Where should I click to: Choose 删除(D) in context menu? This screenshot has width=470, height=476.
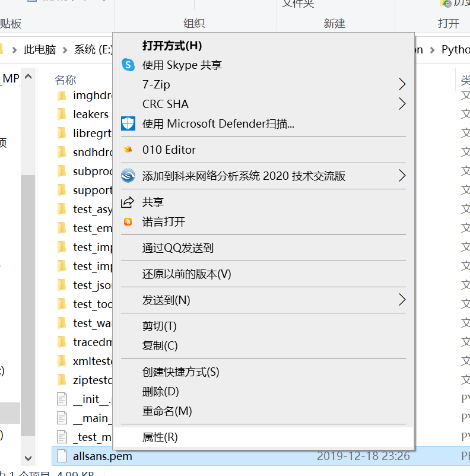263,391
